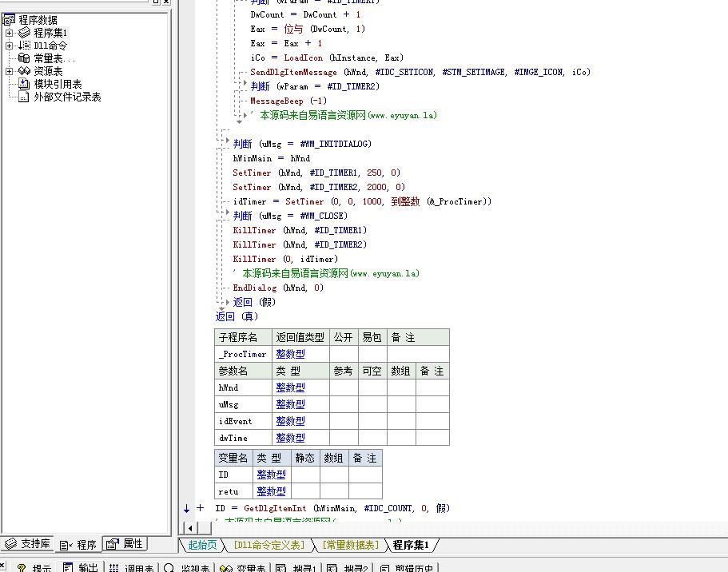
Task: Click 整数型 type of the retu variable
Action: (x=271, y=491)
